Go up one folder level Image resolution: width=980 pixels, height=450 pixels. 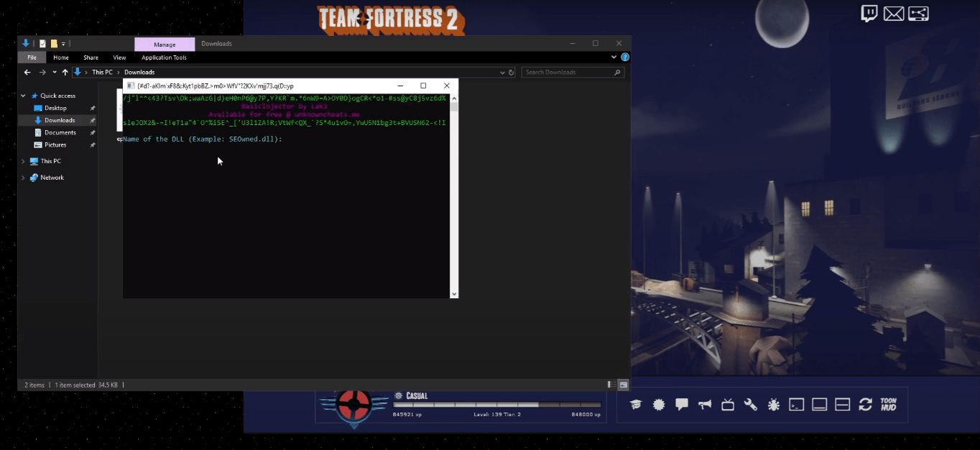tap(65, 72)
